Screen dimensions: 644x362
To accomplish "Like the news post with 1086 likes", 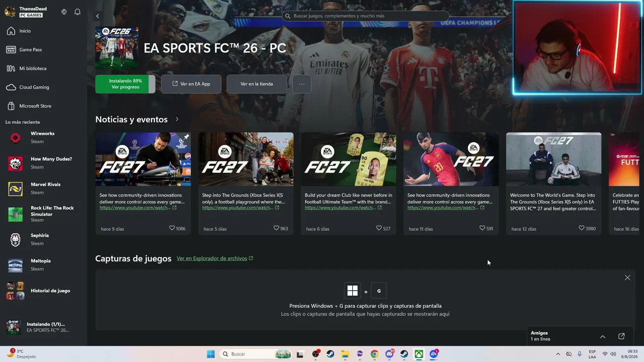I will (x=172, y=228).
